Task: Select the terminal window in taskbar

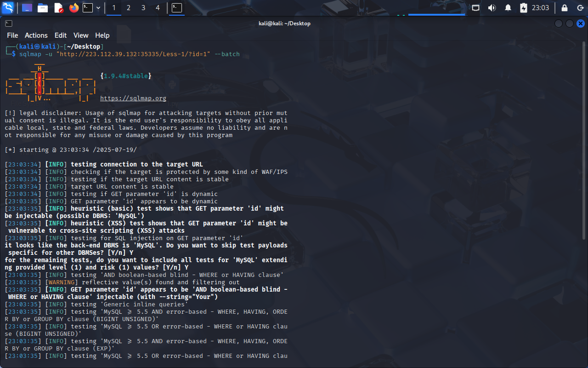Action: [x=177, y=8]
